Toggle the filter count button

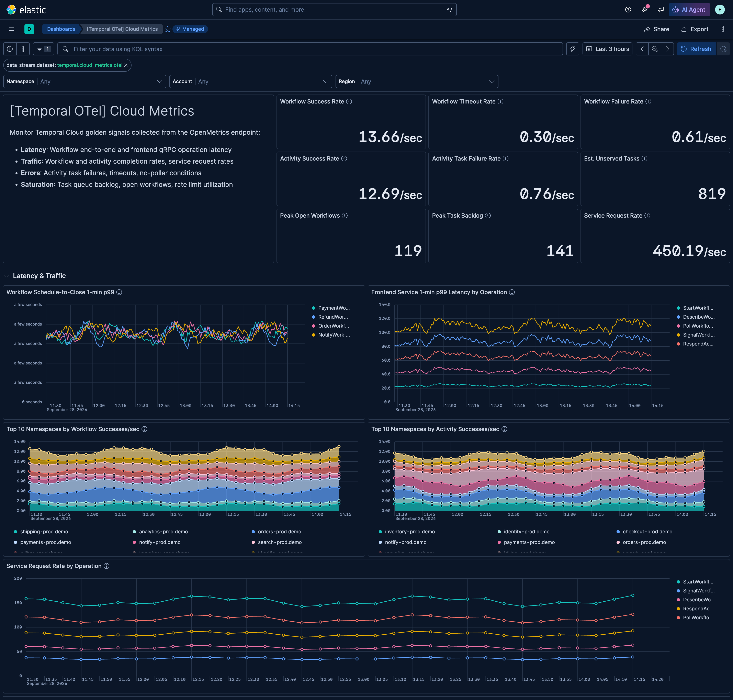click(x=44, y=49)
